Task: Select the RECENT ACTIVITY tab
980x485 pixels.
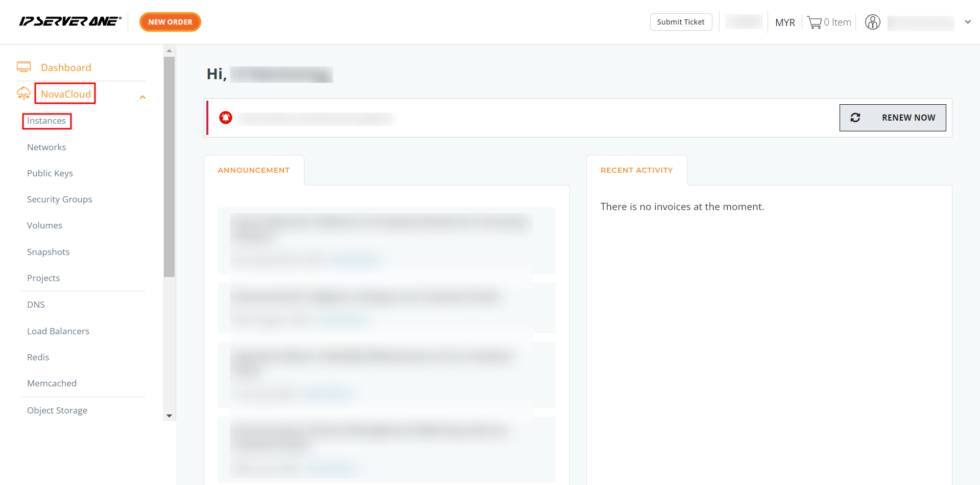Action: point(637,170)
